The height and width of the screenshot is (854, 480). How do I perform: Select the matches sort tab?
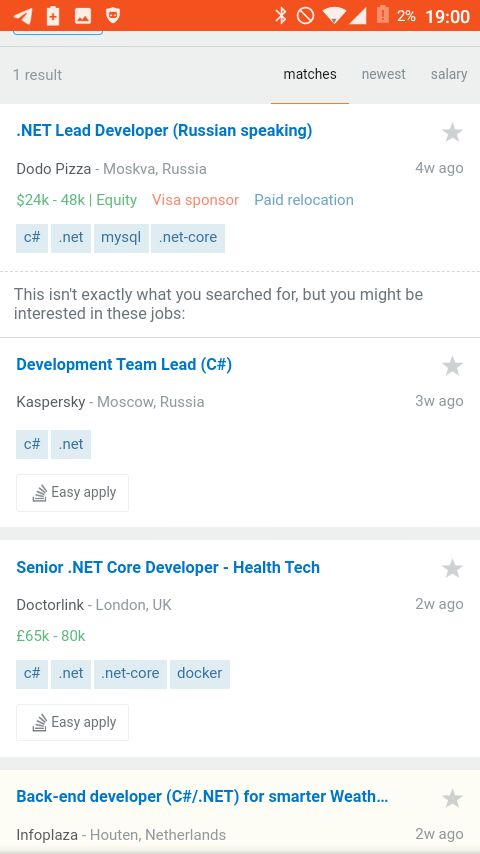click(309, 74)
